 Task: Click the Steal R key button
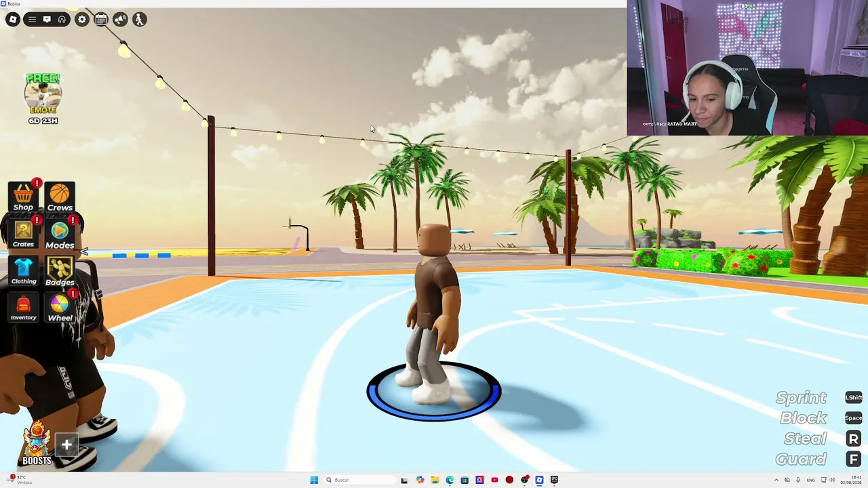pos(853,439)
